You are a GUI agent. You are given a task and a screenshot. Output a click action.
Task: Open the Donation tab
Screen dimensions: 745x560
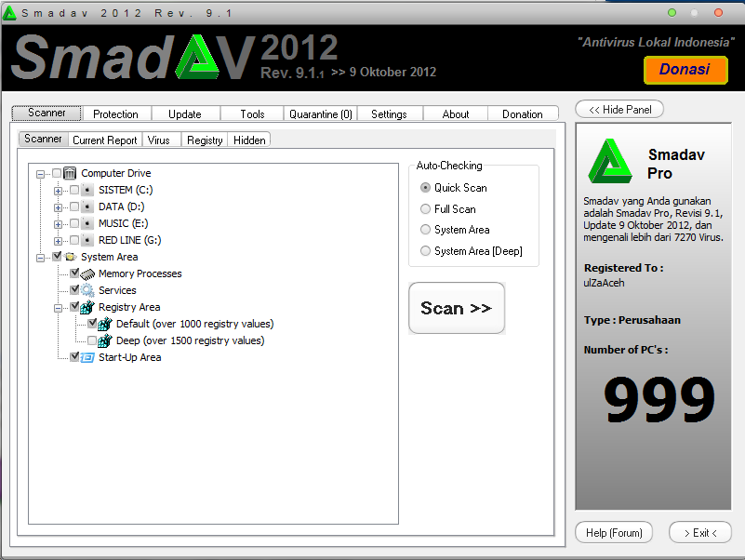[523, 114]
